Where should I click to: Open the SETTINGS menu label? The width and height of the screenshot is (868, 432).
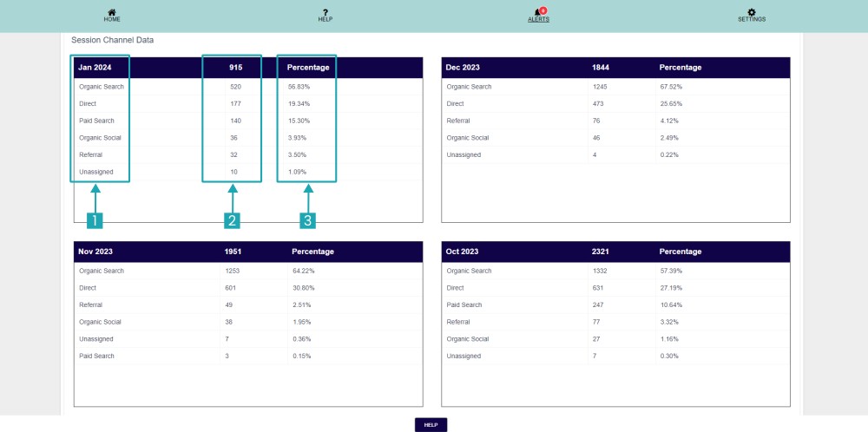pyautogui.click(x=752, y=19)
